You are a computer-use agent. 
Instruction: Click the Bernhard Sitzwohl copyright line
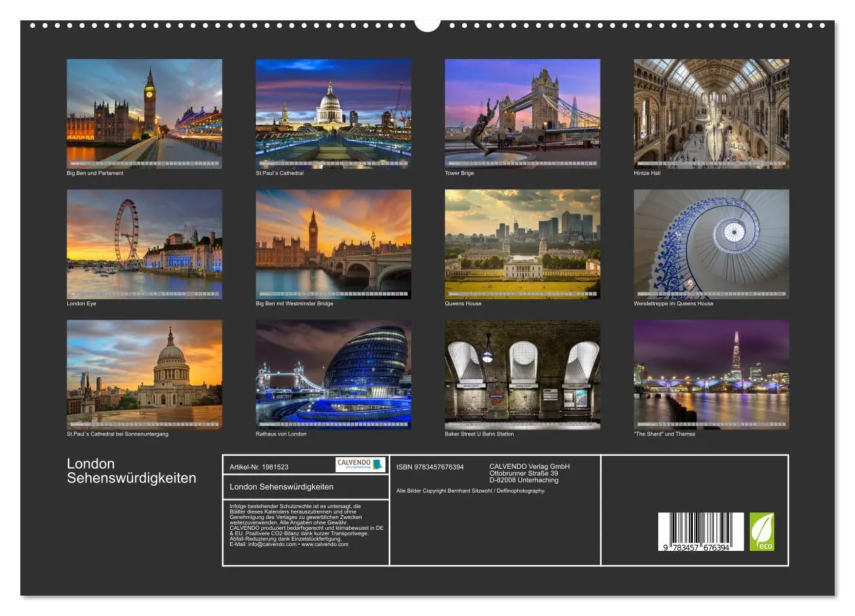click(x=471, y=490)
